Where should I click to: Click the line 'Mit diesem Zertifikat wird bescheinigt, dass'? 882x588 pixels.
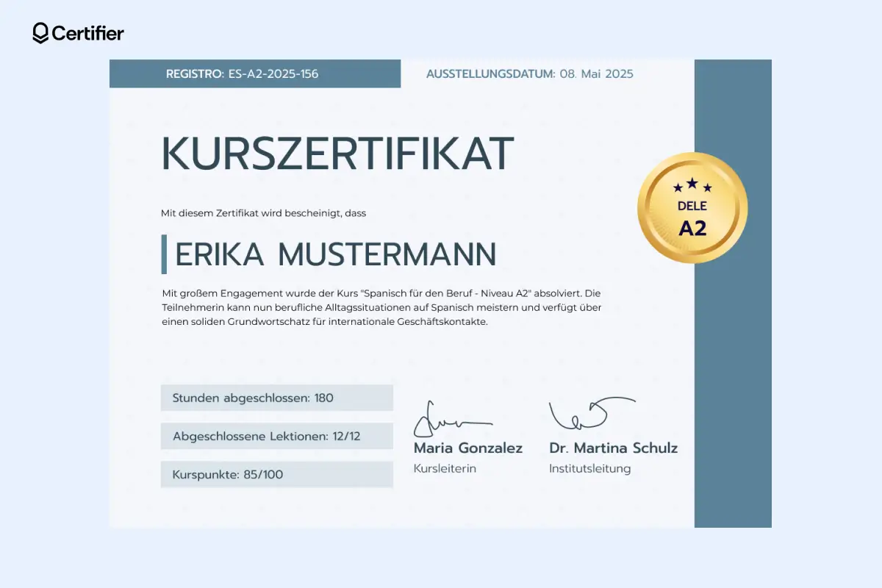(264, 213)
